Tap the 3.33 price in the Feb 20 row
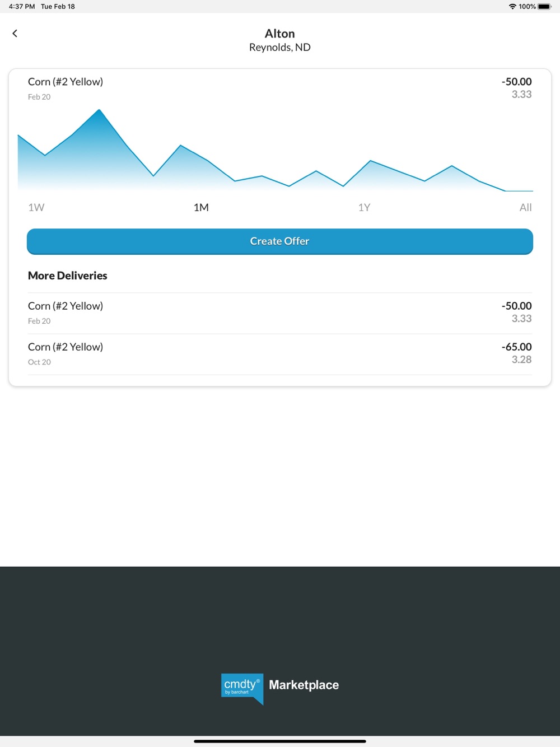The image size is (560, 747). click(521, 319)
